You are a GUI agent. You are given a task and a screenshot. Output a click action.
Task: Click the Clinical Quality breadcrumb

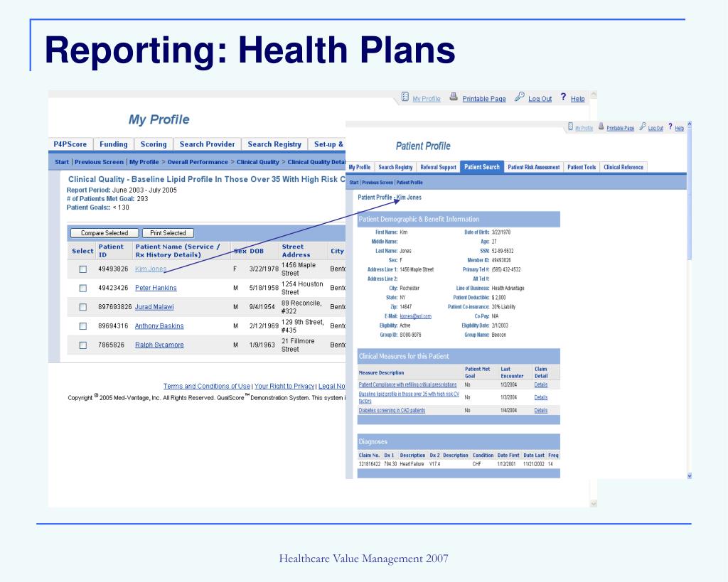point(257,162)
